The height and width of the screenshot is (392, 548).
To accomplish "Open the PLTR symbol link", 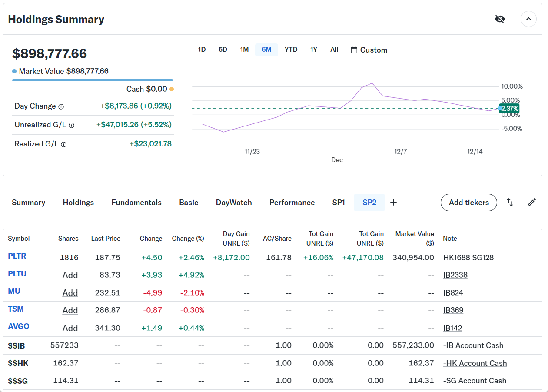I will pyautogui.click(x=17, y=256).
